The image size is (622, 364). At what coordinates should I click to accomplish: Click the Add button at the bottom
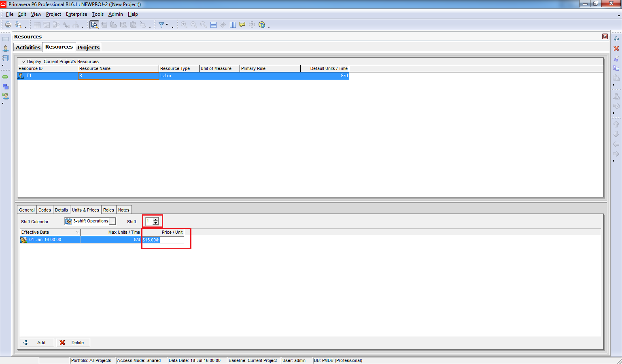coord(37,343)
